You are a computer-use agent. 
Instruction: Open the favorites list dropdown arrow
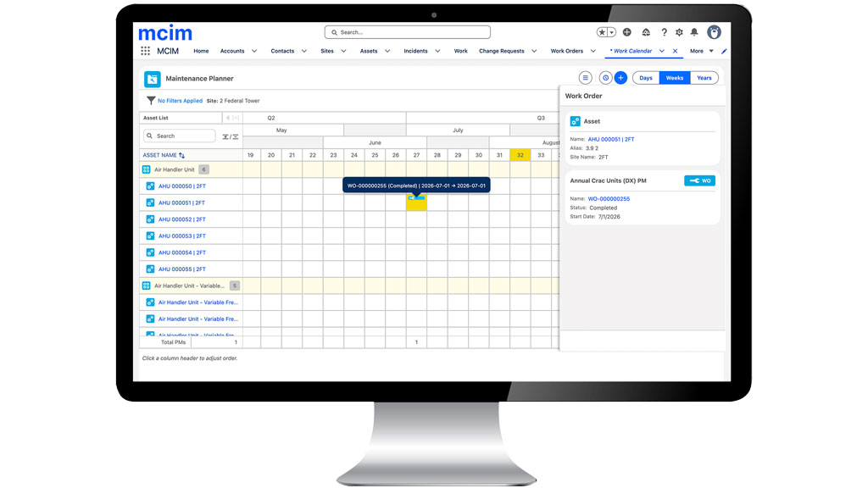pyautogui.click(x=612, y=32)
